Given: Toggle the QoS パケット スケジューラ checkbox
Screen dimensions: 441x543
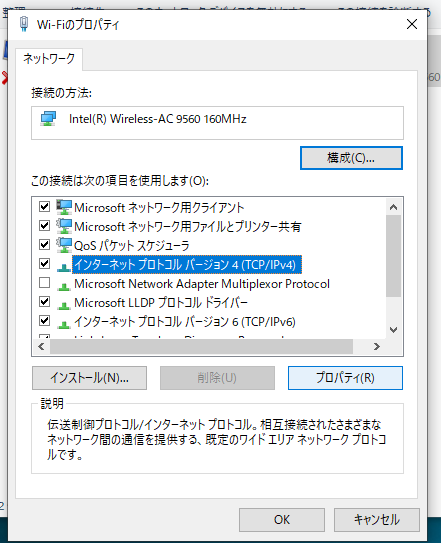Looking at the screenshot, I should click(x=44, y=245).
